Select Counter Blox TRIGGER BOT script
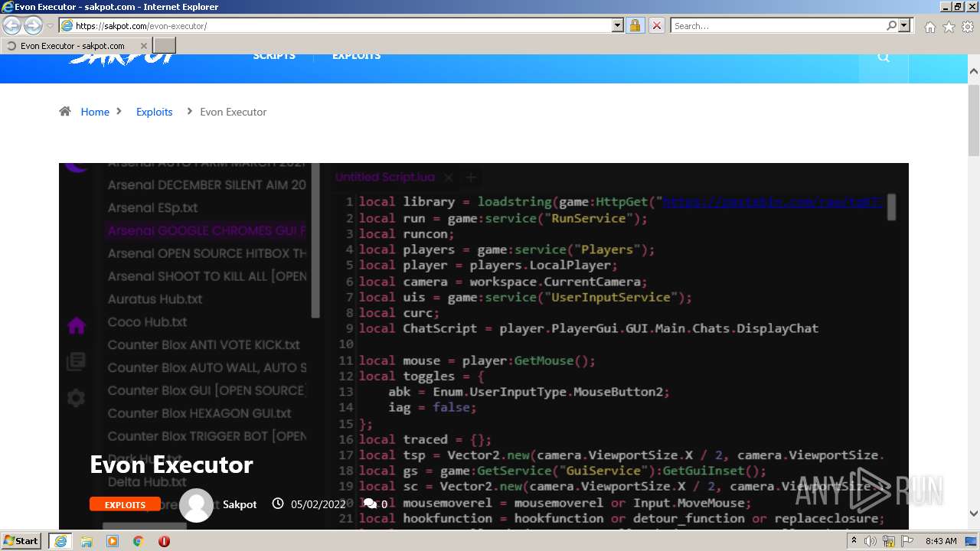Viewport: 980px width, 551px height. pos(207,436)
